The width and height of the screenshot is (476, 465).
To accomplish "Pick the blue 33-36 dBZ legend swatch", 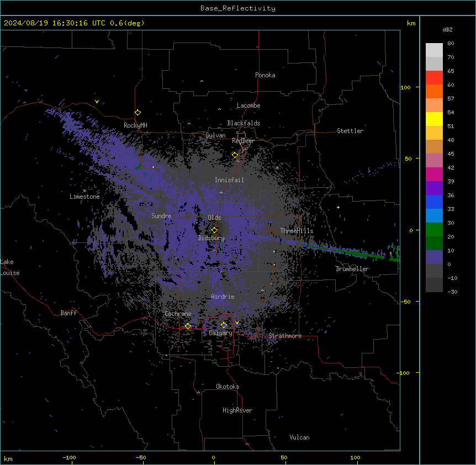I will click(x=434, y=202).
